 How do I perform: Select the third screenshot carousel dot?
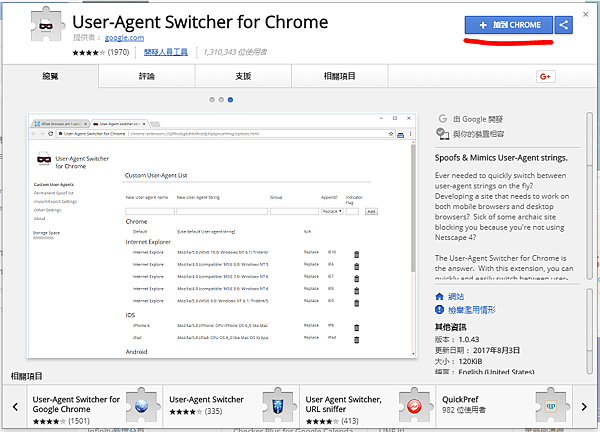coord(230,100)
